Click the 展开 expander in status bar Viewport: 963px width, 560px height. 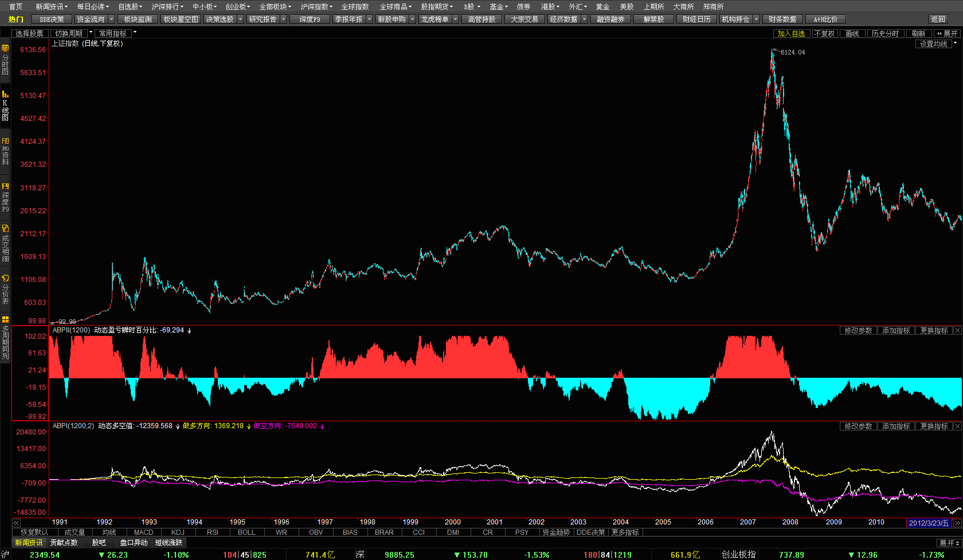[949, 543]
